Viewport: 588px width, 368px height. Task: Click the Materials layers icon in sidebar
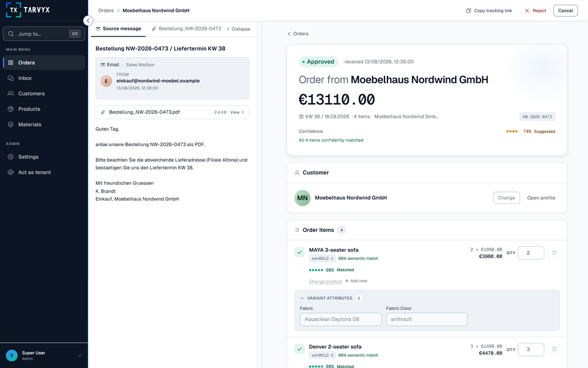coord(11,124)
